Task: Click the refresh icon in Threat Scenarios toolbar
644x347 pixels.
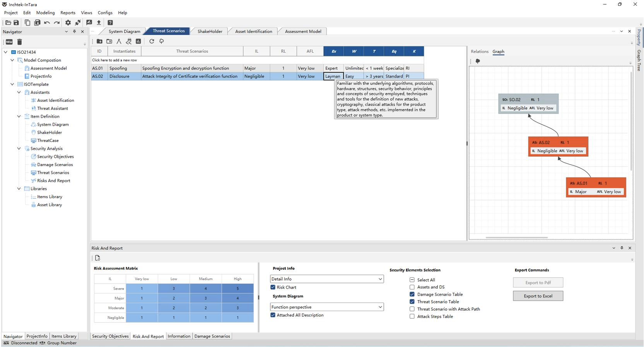Action: coord(152,41)
